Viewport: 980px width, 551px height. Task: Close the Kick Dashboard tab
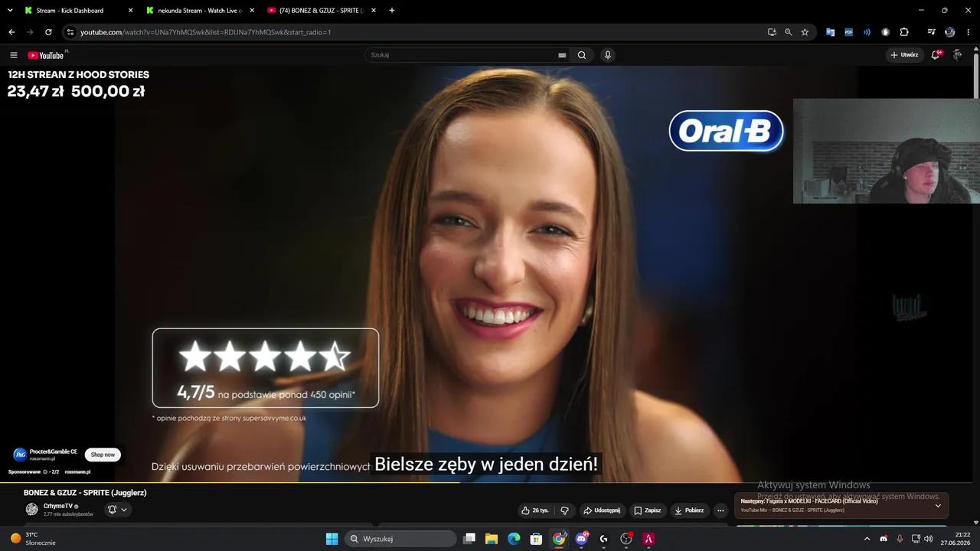pos(130,11)
